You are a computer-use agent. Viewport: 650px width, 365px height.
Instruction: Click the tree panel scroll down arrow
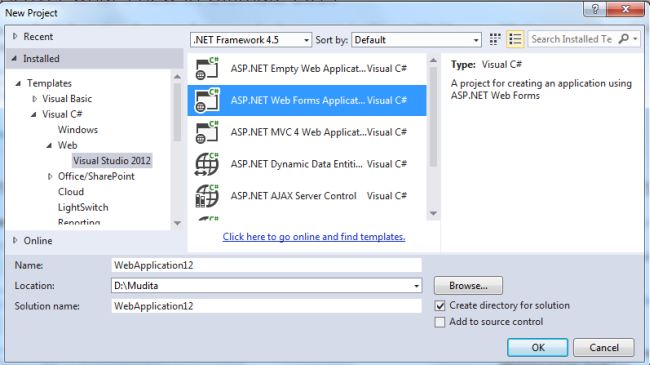(x=177, y=224)
